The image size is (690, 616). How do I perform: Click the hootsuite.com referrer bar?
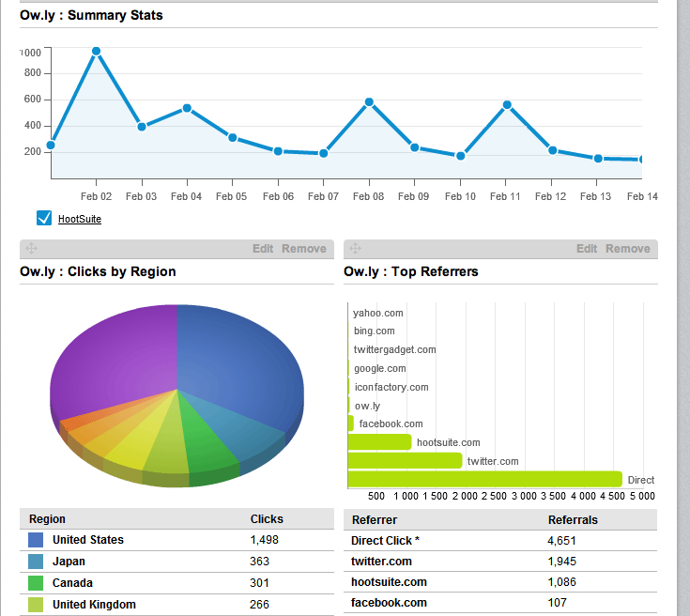tap(379, 442)
